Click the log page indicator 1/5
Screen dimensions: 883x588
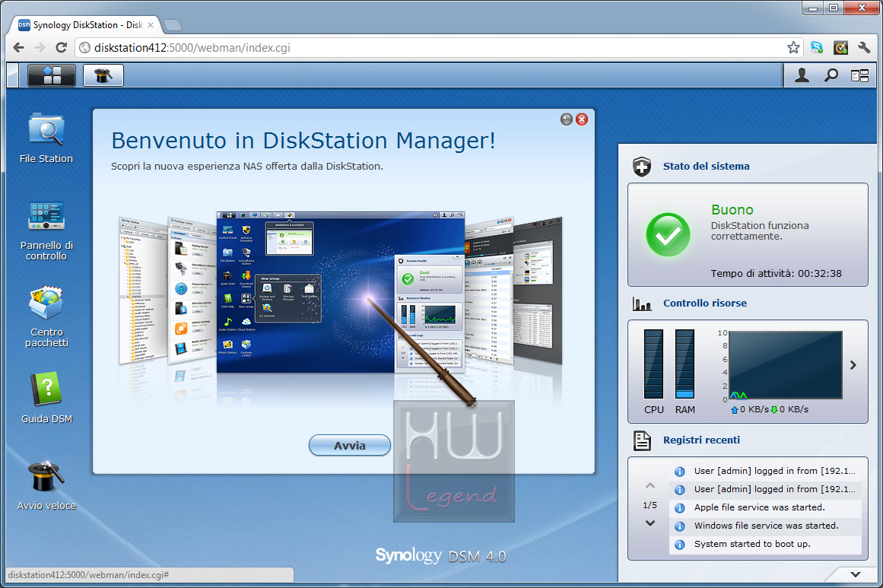(650, 504)
